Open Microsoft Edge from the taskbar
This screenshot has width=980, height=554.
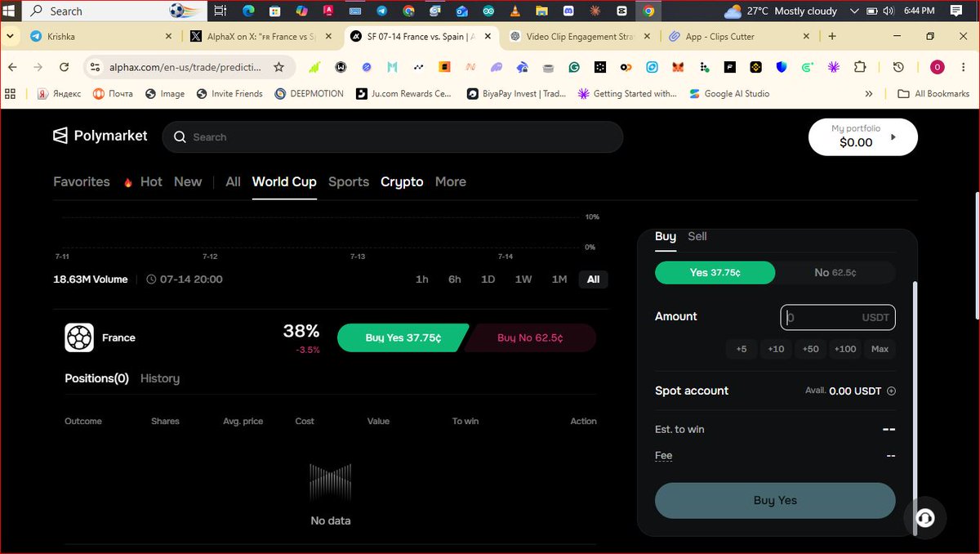point(248,11)
